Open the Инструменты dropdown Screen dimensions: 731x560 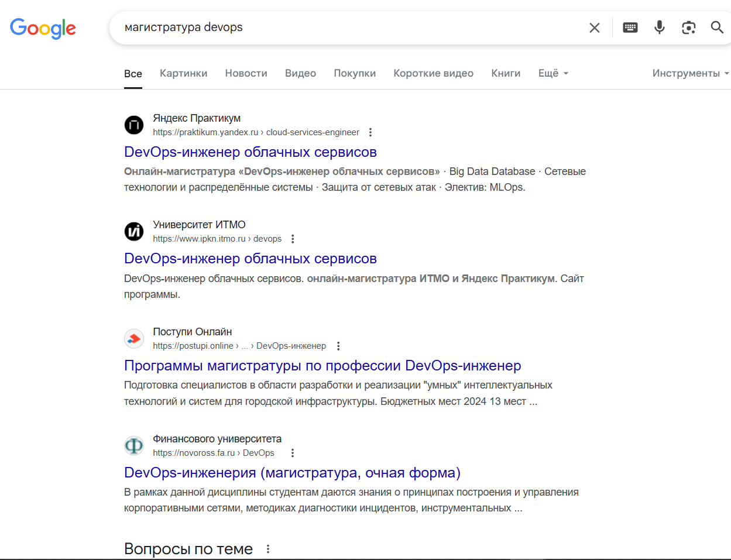coord(691,73)
